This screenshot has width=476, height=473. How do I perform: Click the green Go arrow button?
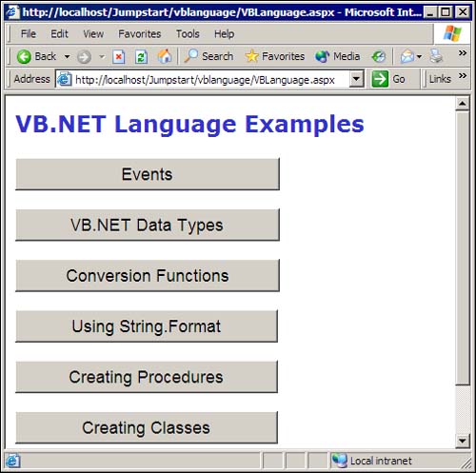click(x=380, y=79)
